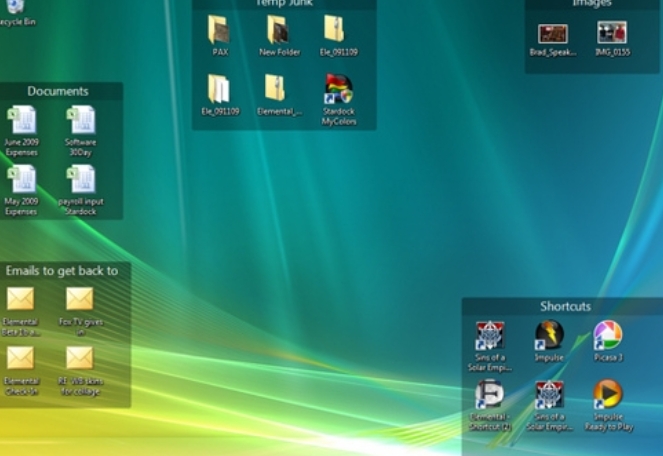
Task: Launch the Elemental - Shortcut (2) icon
Action: [x=490, y=394]
